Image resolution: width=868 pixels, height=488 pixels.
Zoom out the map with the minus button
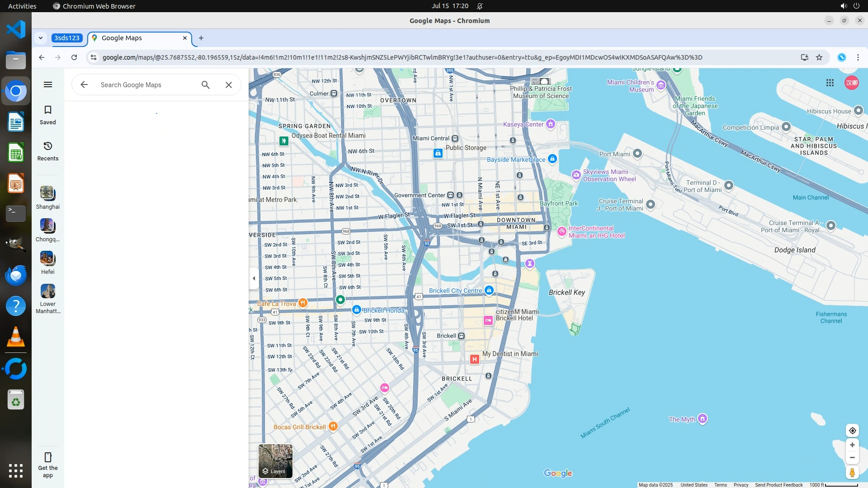pos(852,458)
